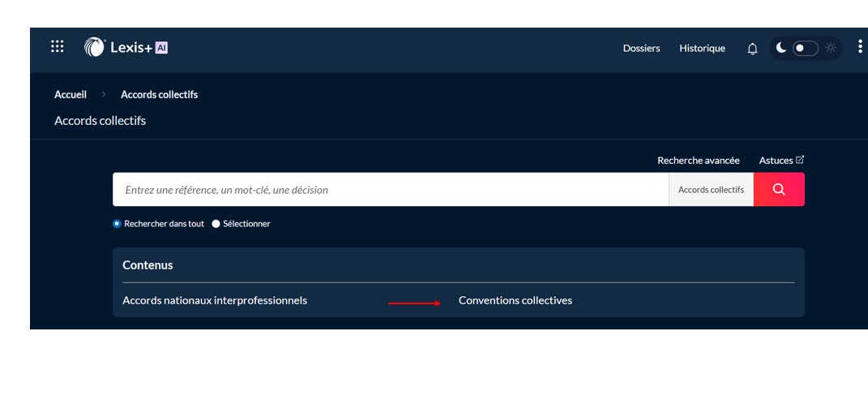Toggle the dark/light theme switch
This screenshot has width=868, height=400.
coord(805,49)
